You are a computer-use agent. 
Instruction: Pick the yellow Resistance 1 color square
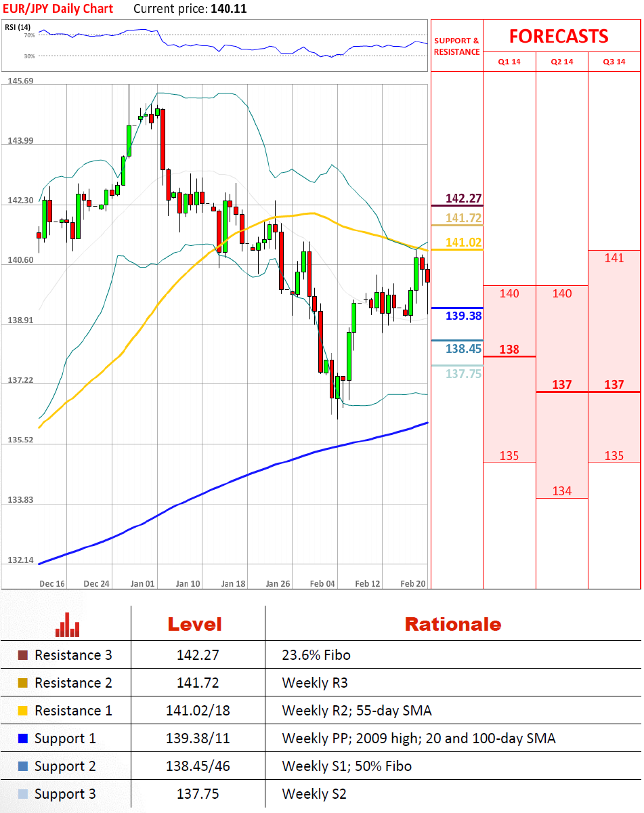point(23,711)
